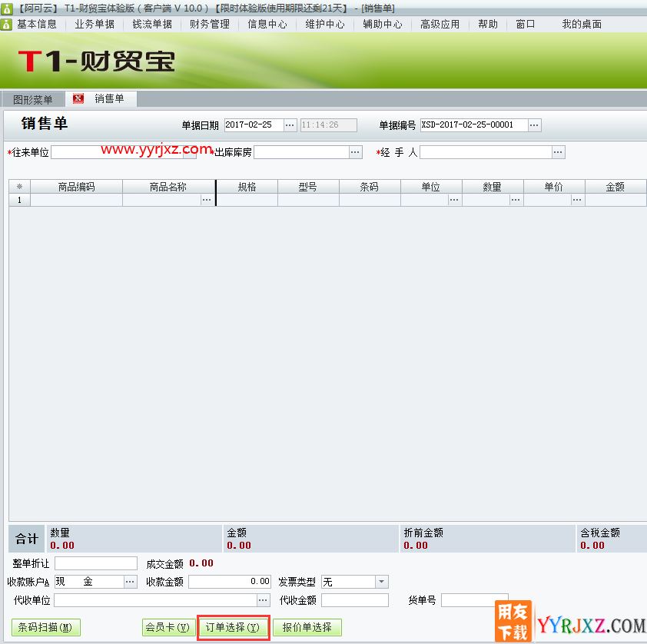Click the asterisk corner cell of the grid
This screenshot has width=647, height=644.
coord(19,187)
